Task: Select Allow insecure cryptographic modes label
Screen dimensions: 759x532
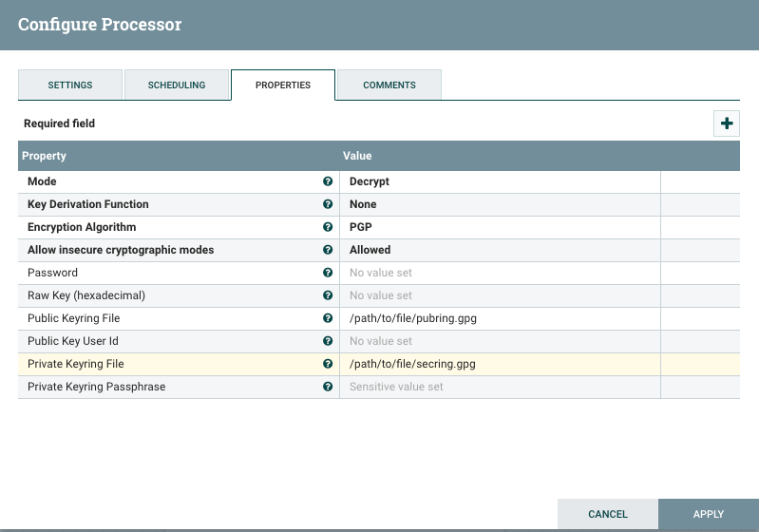Action: 121,250
